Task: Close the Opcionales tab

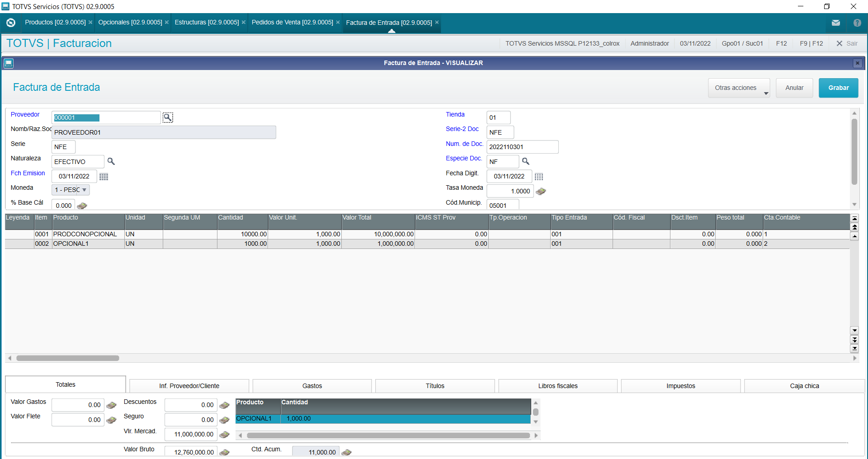Action: pos(167,23)
